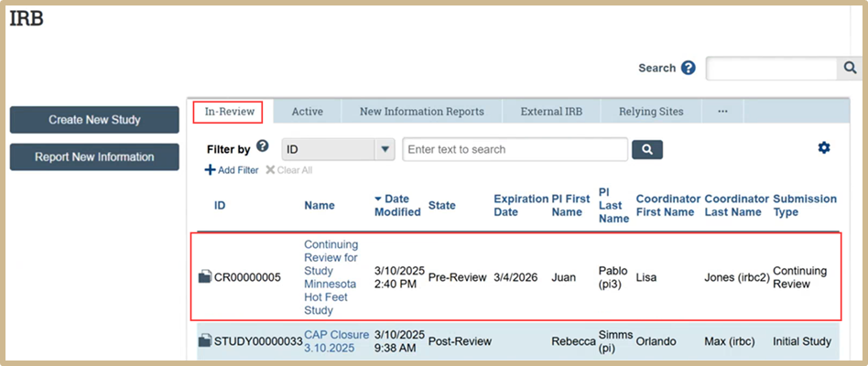Open the New Information Reports tab
The width and height of the screenshot is (868, 366).
point(421,112)
